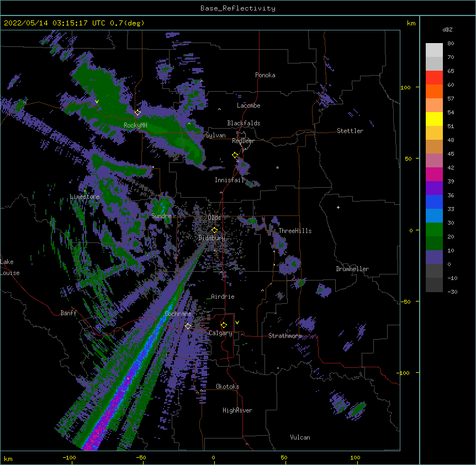Click the Didsbury town label

point(211,238)
